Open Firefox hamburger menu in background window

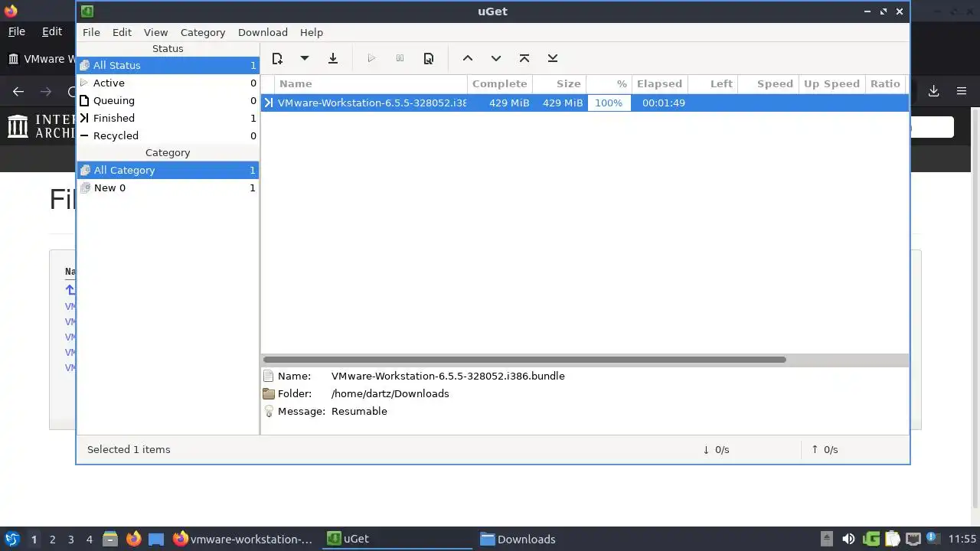(x=962, y=91)
